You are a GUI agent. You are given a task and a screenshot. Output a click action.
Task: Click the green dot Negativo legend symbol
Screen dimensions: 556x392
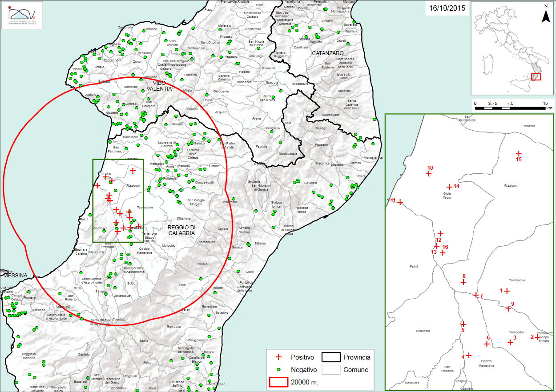pos(278,370)
